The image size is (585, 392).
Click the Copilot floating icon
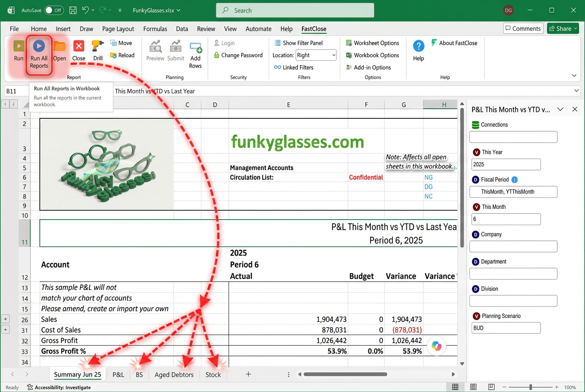click(437, 346)
